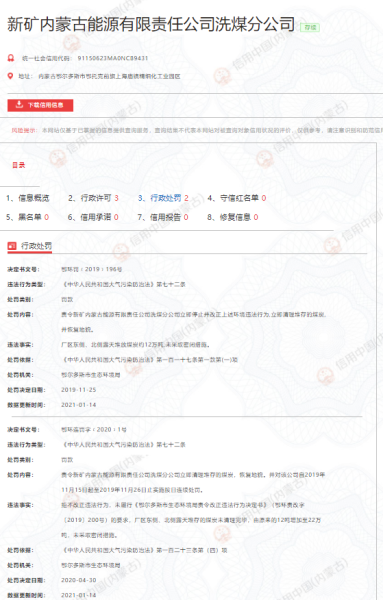Image resolution: width=383 pixels, height=600 pixels.
Task: Download credit info via 下载信用信息 button
Action: tap(40, 105)
